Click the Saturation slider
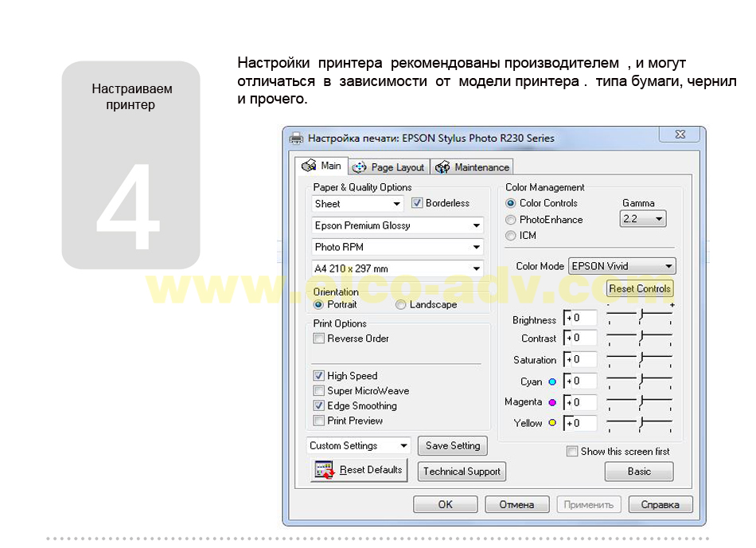 [640, 358]
